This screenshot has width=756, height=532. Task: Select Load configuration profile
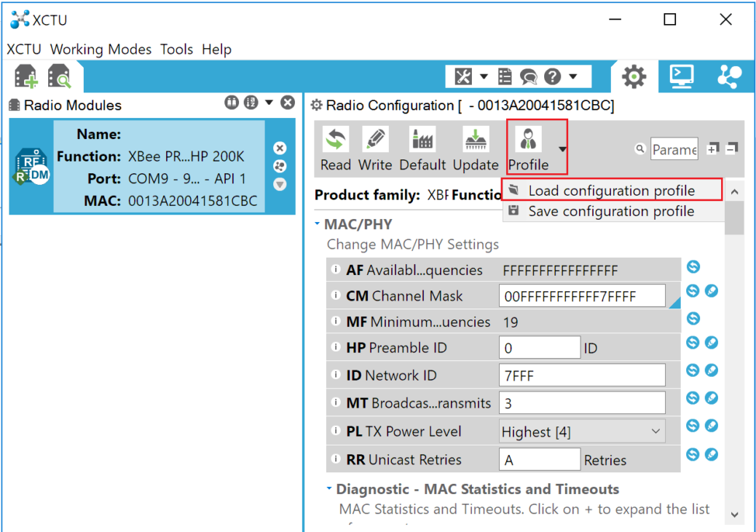(611, 191)
